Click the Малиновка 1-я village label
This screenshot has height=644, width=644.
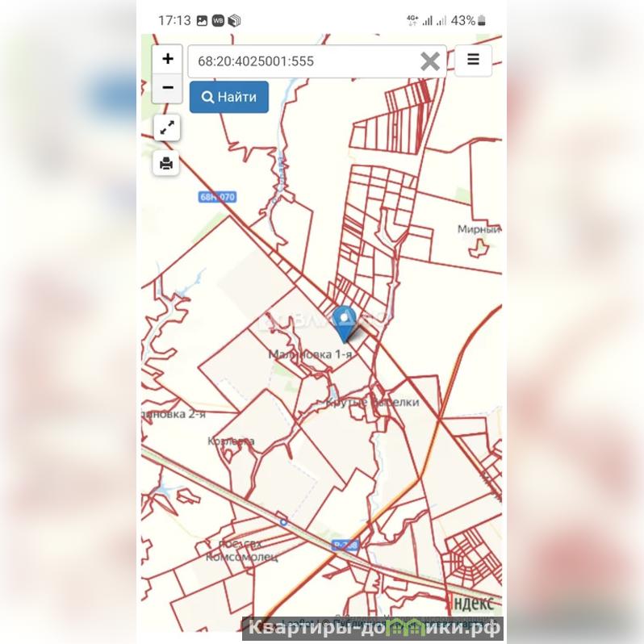point(310,354)
